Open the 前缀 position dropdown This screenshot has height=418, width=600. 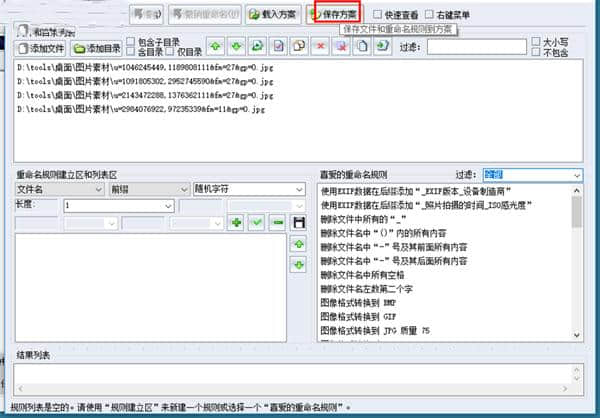click(x=149, y=189)
